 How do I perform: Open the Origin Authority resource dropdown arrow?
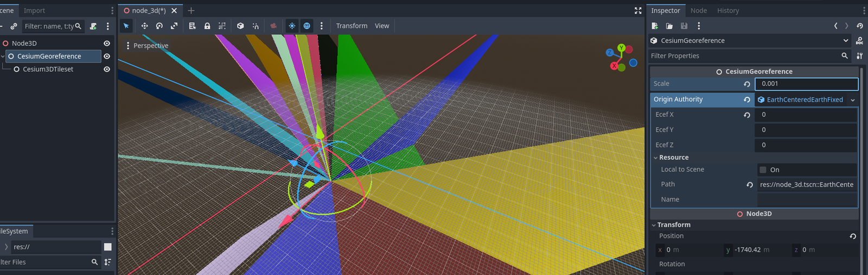(853, 100)
